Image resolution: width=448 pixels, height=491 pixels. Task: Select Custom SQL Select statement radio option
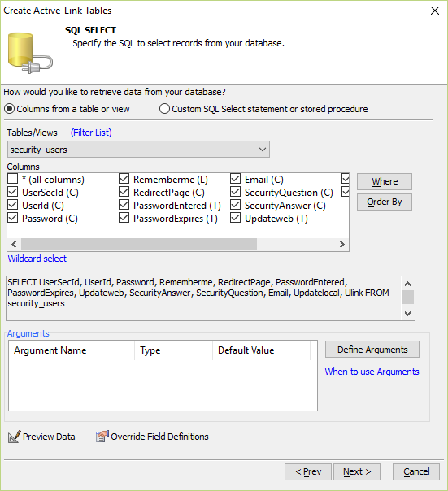point(164,109)
